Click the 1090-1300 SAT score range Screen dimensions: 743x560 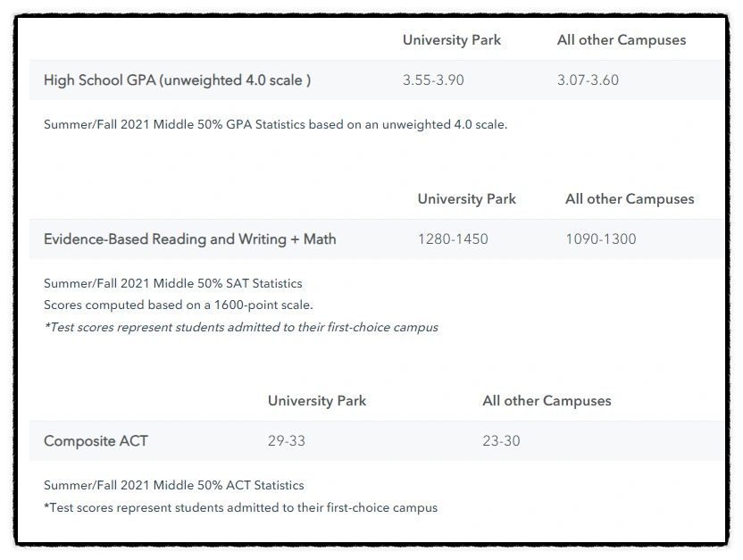coord(600,238)
